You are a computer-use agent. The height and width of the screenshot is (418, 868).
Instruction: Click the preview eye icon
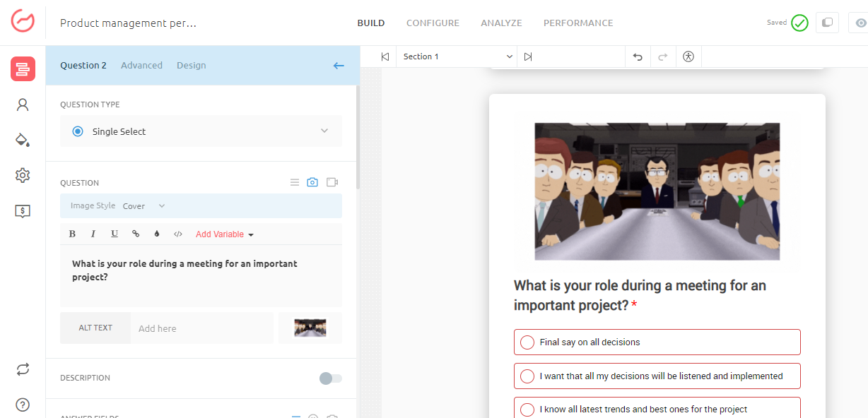tap(860, 23)
